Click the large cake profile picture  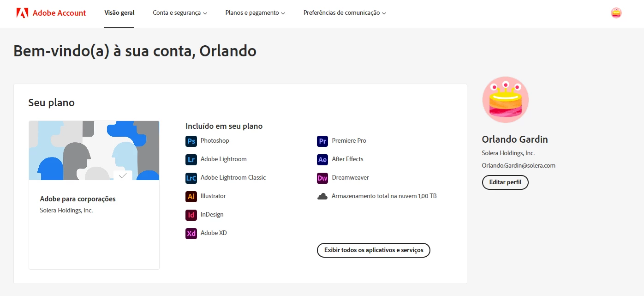[506, 100]
